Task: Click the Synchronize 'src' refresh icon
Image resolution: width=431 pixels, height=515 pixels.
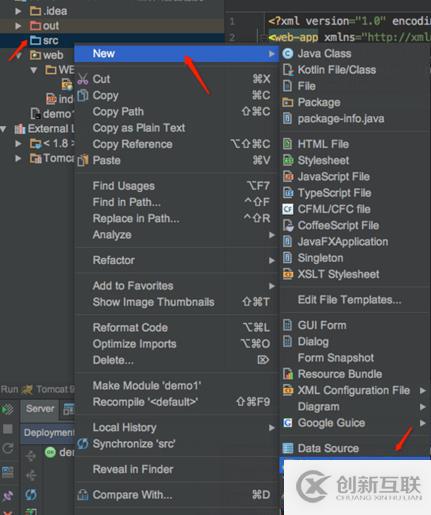Action: (x=83, y=444)
